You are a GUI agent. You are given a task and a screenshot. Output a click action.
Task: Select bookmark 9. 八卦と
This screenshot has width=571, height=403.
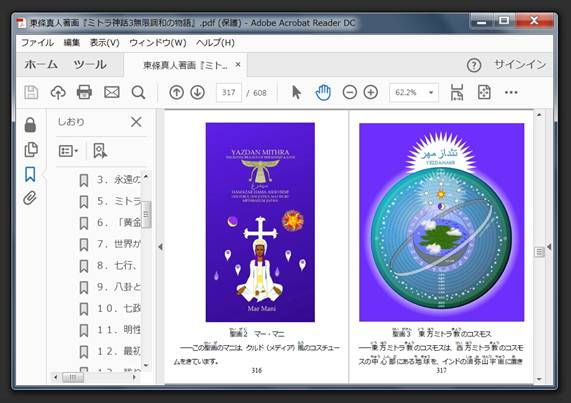pos(110,287)
